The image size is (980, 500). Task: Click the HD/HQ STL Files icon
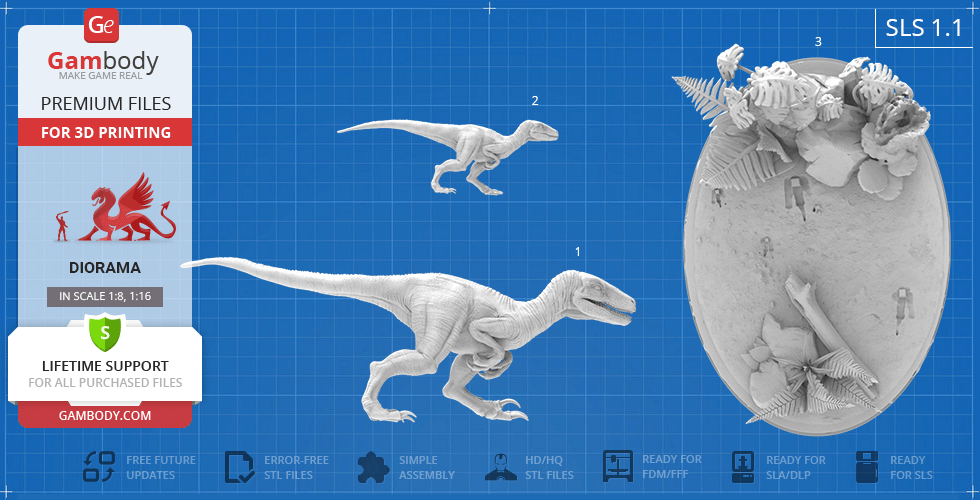click(500, 467)
